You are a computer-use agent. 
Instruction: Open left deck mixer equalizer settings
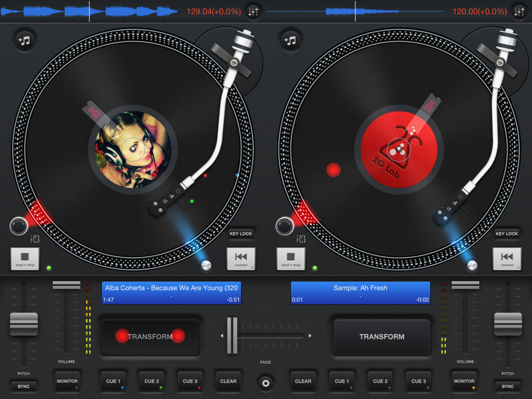252,11
